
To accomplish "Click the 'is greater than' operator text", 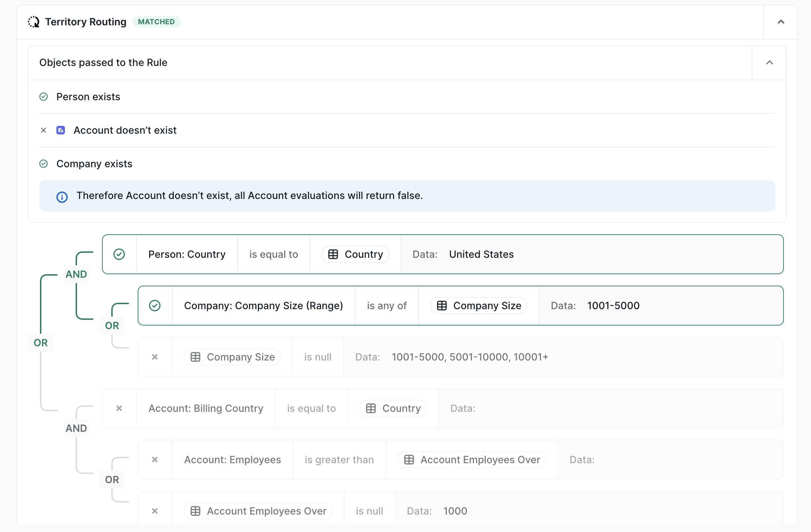I will point(339,460).
